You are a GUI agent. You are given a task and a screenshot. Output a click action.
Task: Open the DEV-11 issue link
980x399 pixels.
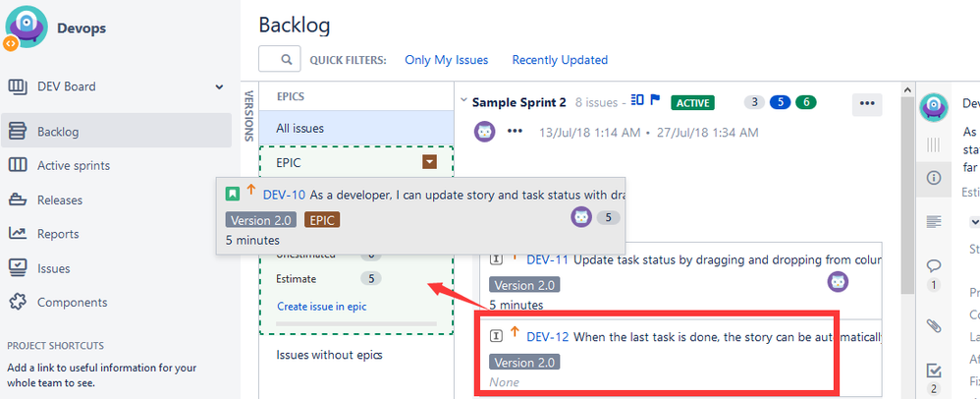(548, 259)
